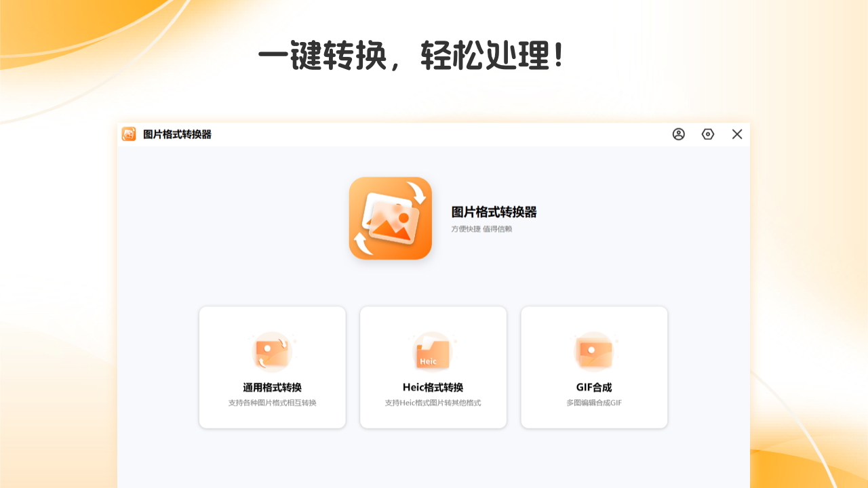Viewport: 868px width, 488px height.
Task: Click the 方便快捷 值得信赖 tagline
Action: [x=483, y=228]
